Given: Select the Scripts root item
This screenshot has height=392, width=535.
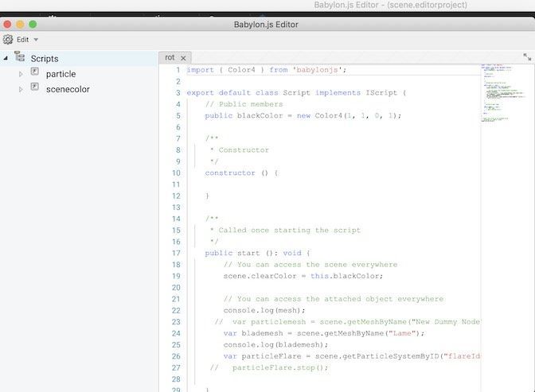Looking at the screenshot, I should click(45, 59).
